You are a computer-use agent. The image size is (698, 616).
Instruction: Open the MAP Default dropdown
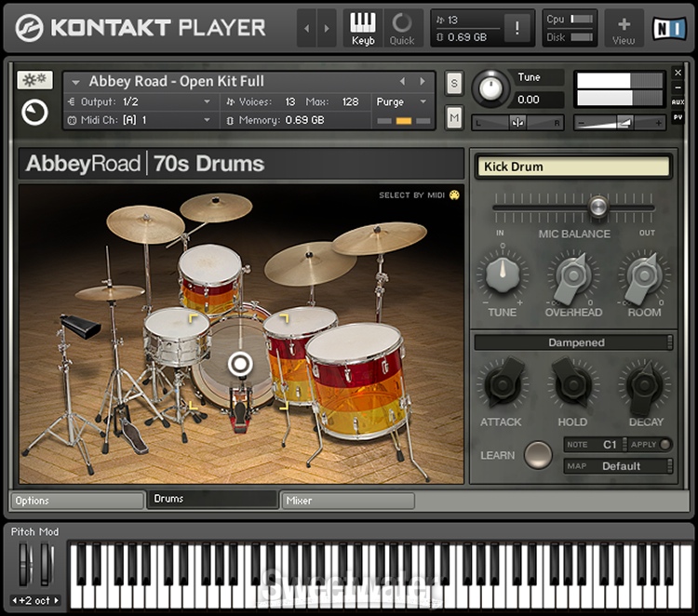(x=618, y=466)
